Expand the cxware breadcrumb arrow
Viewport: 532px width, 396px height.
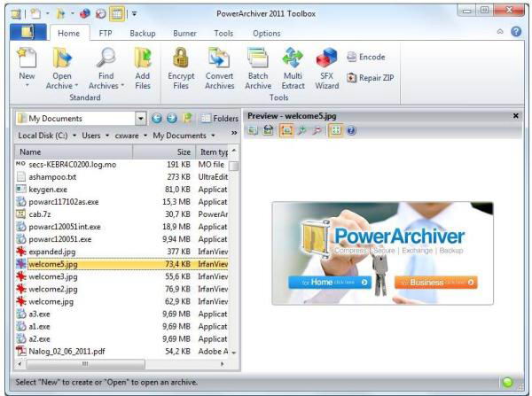(x=145, y=136)
